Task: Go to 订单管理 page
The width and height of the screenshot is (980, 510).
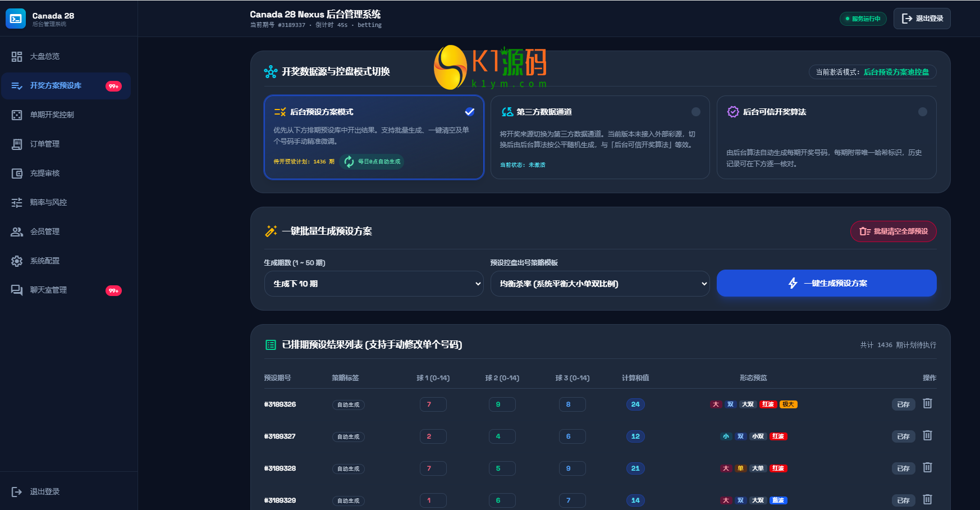Action: coord(66,144)
